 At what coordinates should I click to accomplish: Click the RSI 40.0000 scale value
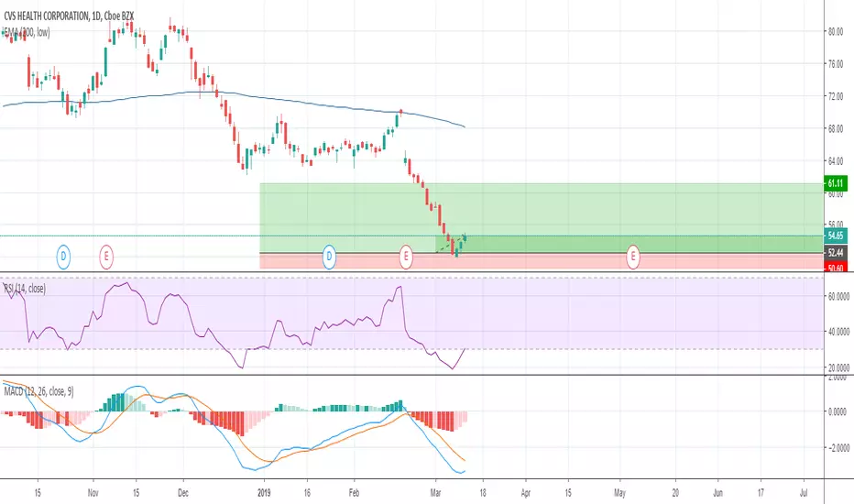coord(838,332)
